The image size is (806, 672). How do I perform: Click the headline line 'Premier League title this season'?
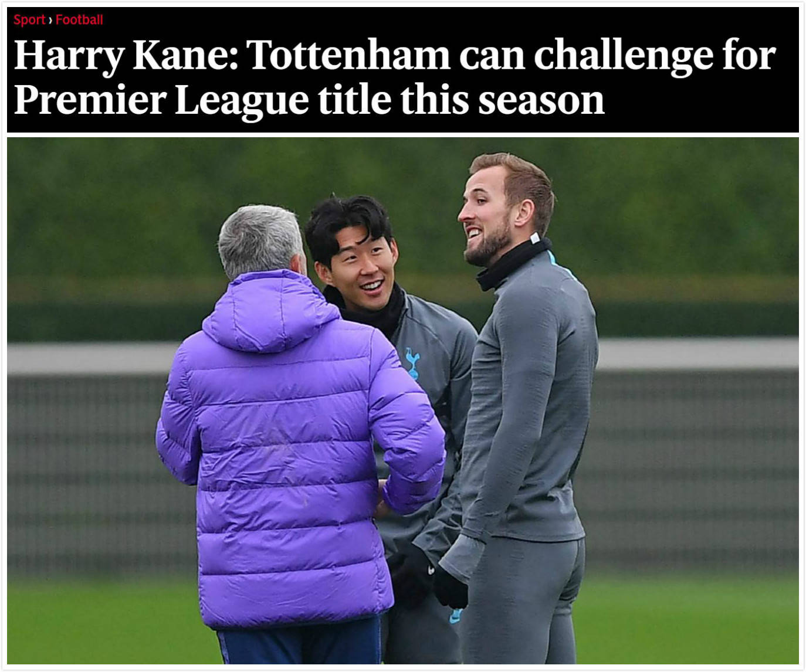pos(309,100)
